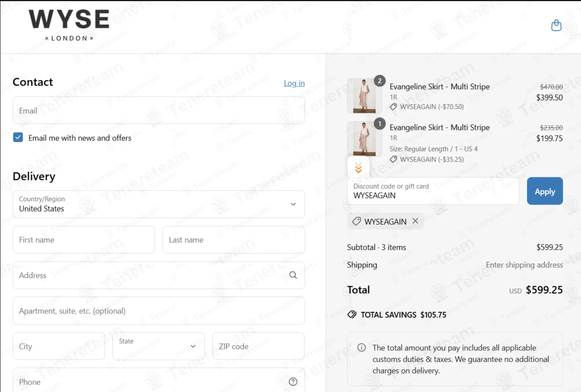Click the WYSEAGAIN (-$70.50) discount text
The height and width of the screenshot is (392, 581).
(x=432, y=107)
